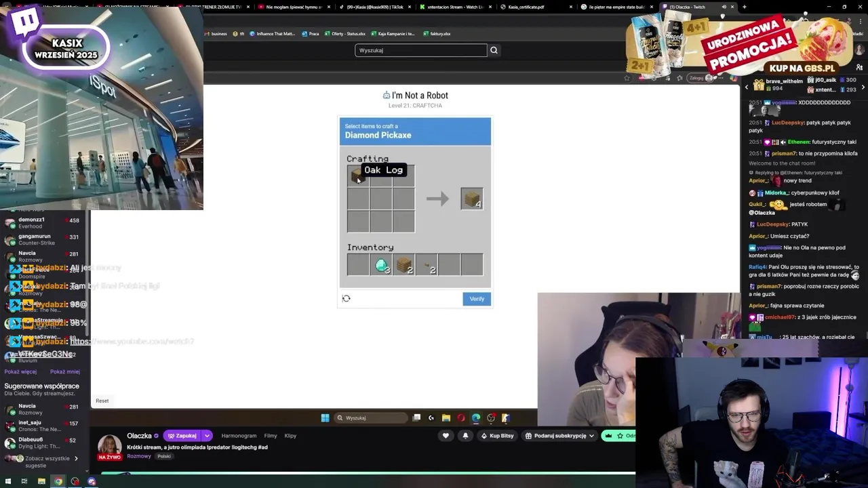Pick the oak planks stack in the inventory
Screen dimensions: 868x488
[x=404, y=265]
